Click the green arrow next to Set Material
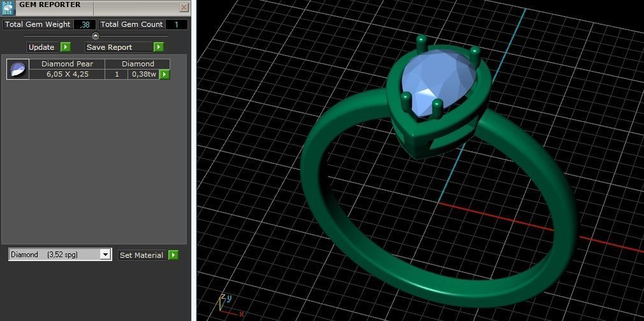The image size is (644, 321). coord(173,255)
